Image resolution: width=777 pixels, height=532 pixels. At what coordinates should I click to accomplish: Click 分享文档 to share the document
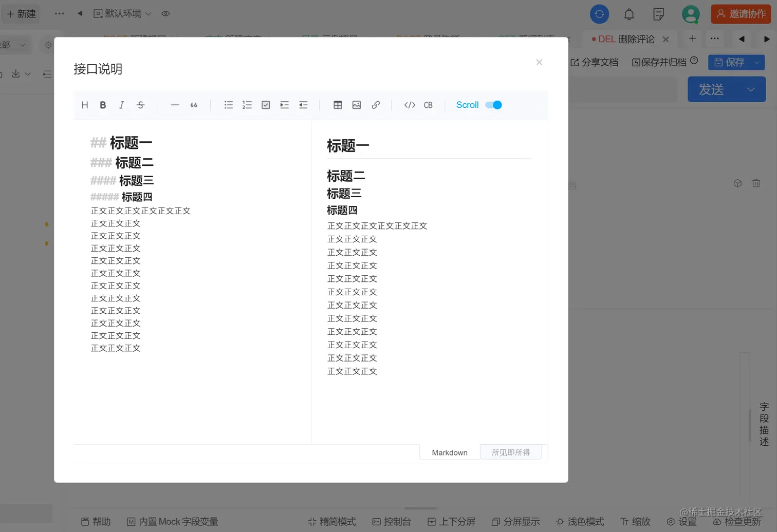coord(594,62)
